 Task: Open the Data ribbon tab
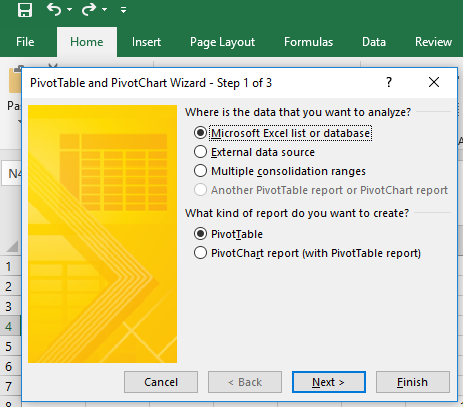tap(374, 42)
